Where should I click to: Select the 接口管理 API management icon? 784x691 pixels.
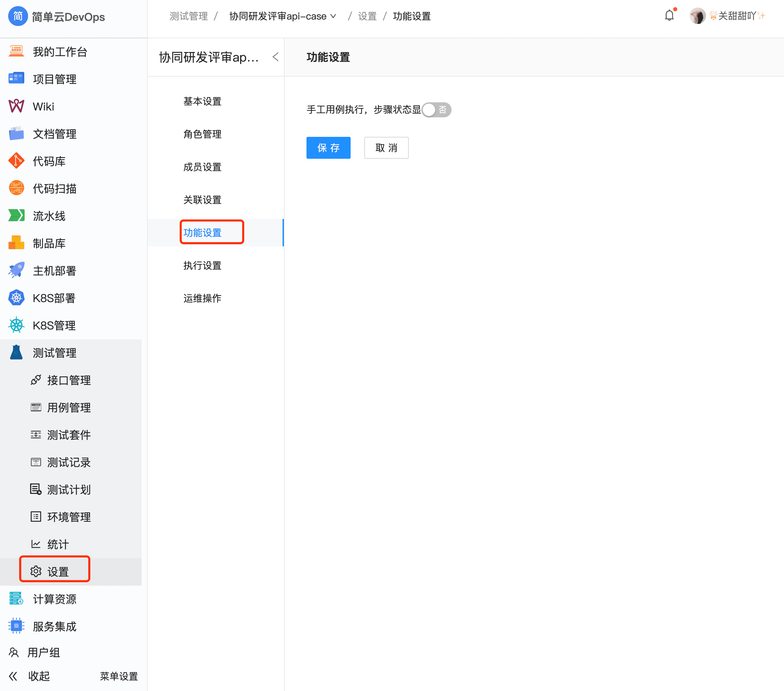pyautogui.click(x=36, y=380)
